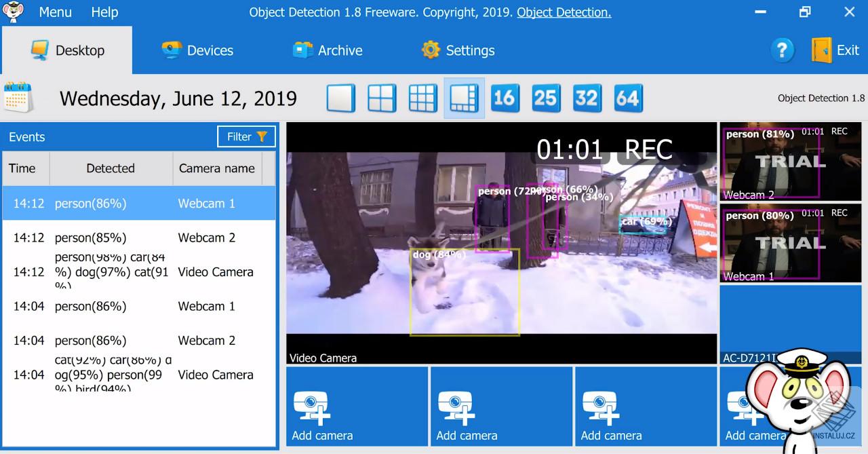The width and height of the screenshot is (868, 454).
Task: Select the main-view-plus-sidebar layout icon
Action: pyautogui.click(x=464, y=98)
